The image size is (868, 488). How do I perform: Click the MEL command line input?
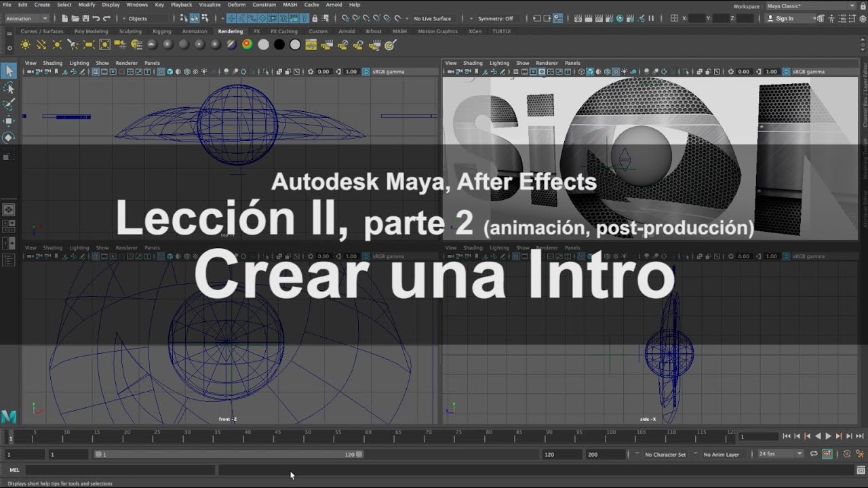pyautogui.click(x=120, y=470)
